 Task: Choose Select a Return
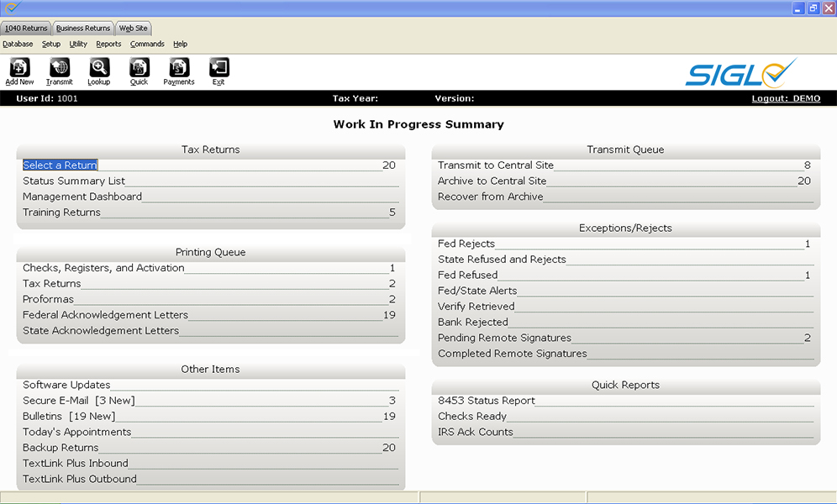click(60, 165)
